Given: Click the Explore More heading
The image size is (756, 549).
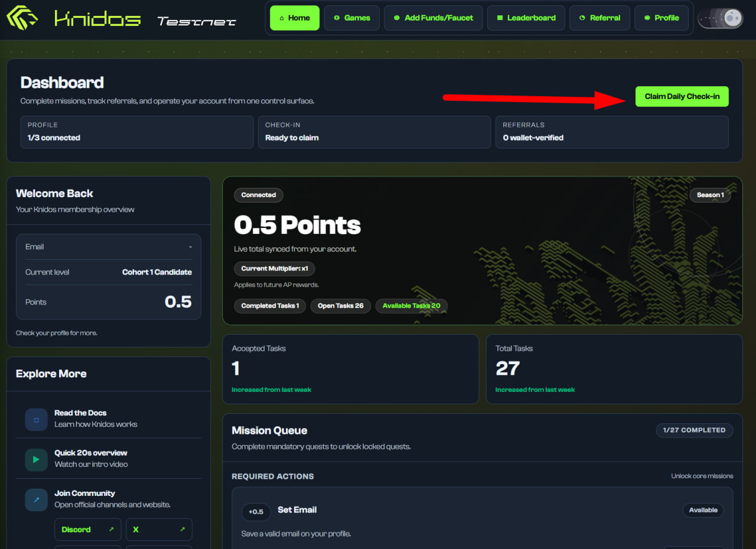Looking at the screenshot, I should (x=51, y=374).
